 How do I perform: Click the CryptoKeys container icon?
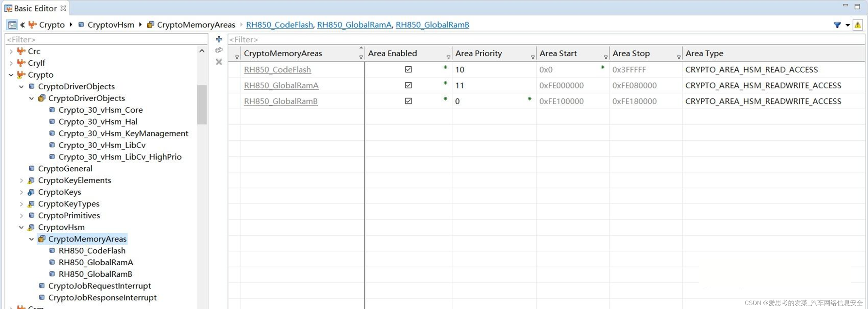point(31,192)
